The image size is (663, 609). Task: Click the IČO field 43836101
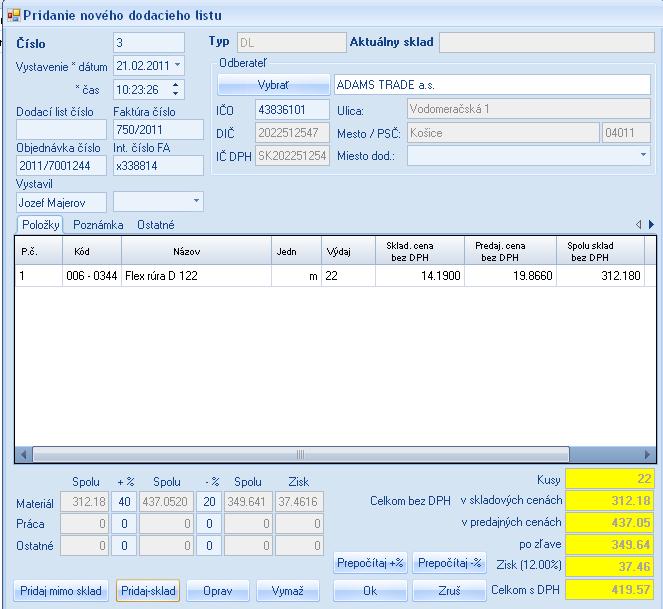point(292,110)
